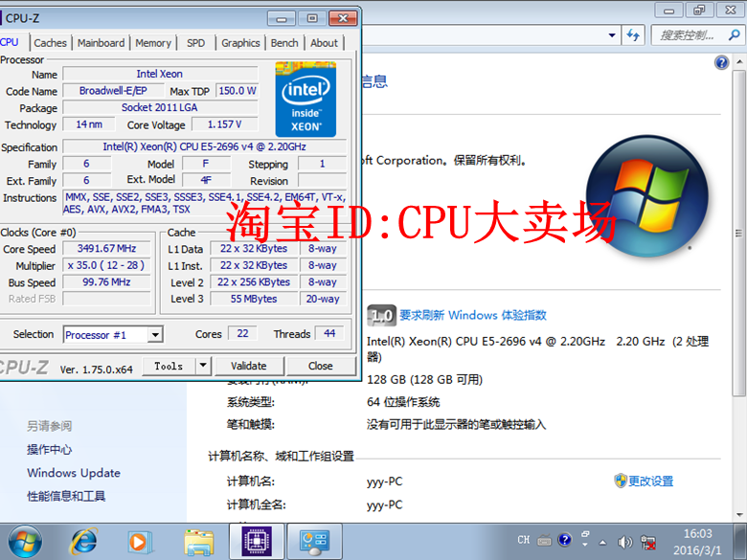Go to the SPD tab

(x=195, y=43)
